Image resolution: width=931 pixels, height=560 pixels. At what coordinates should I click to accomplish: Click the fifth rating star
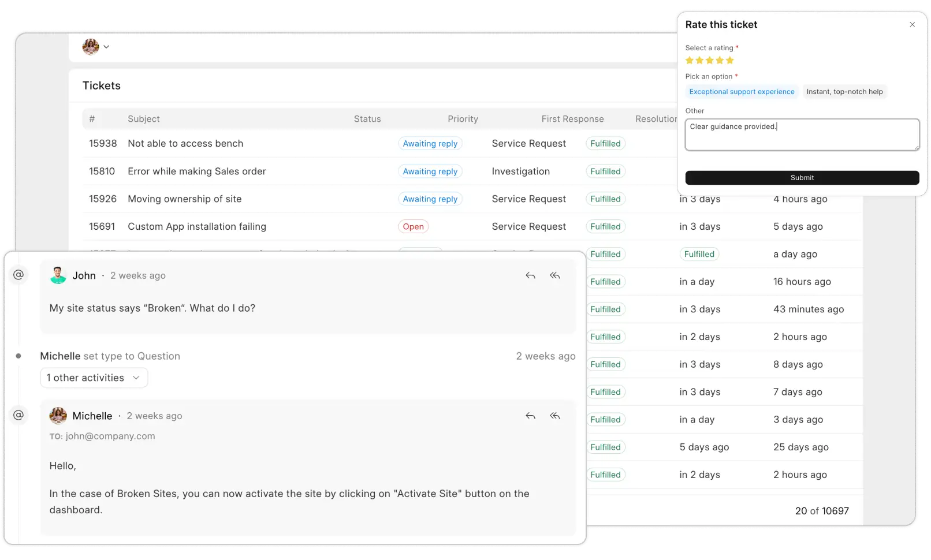pyautogui.click(x=730, y=61)
